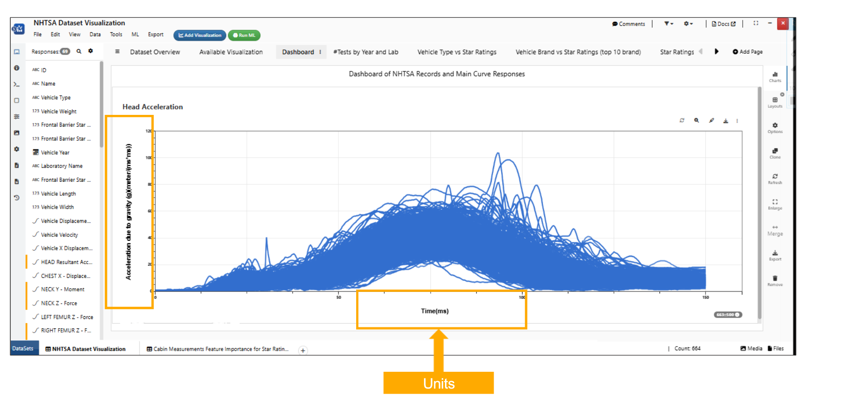This screenshot has height=404, width=868.
Task: Click the right sidebar Refresh icon
Action: pos(775,179)
